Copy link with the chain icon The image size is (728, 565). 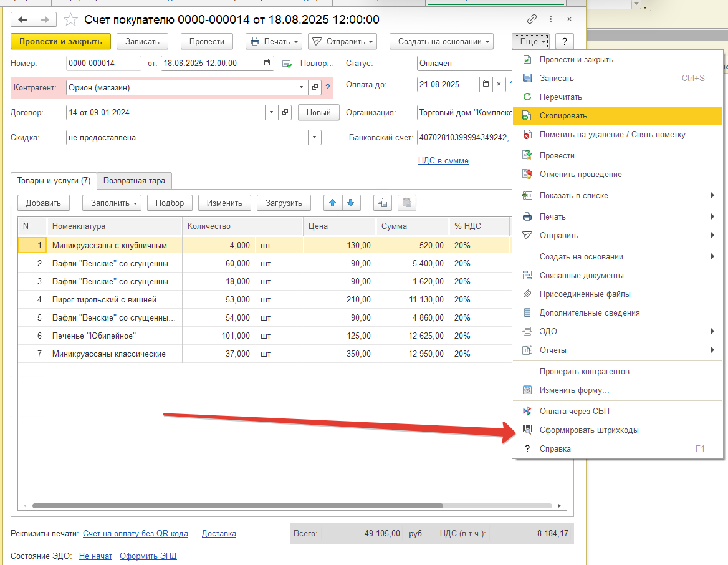532,19
